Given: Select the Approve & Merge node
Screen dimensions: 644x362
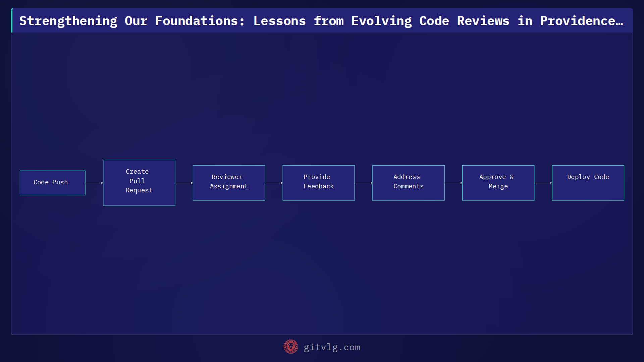Looking at the screenshot, I should tap(498, 183).
